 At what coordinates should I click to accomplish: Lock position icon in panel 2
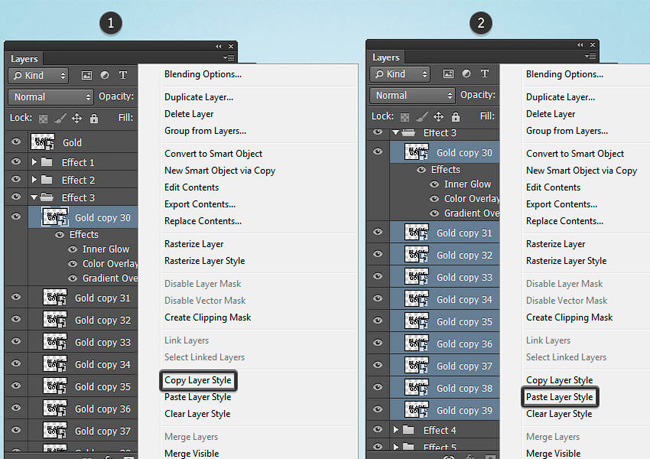coord(439,117)
